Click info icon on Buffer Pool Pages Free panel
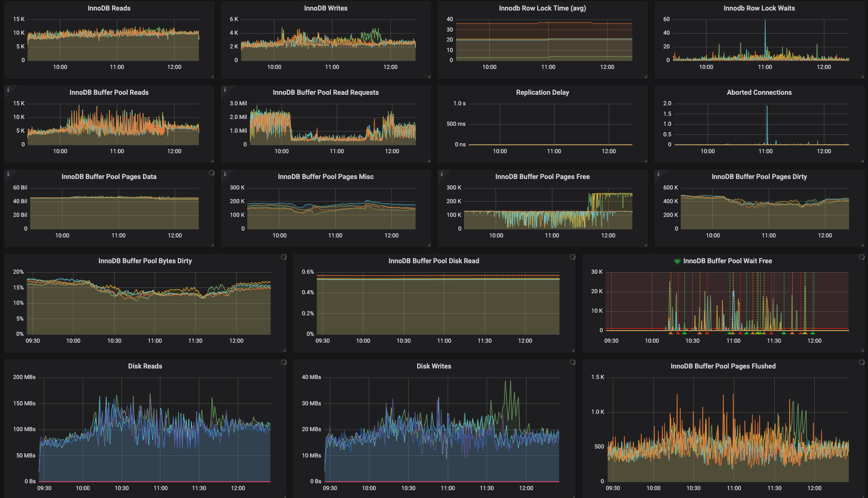Viewport: 868px width, 498px height. [x=441, y=174]
